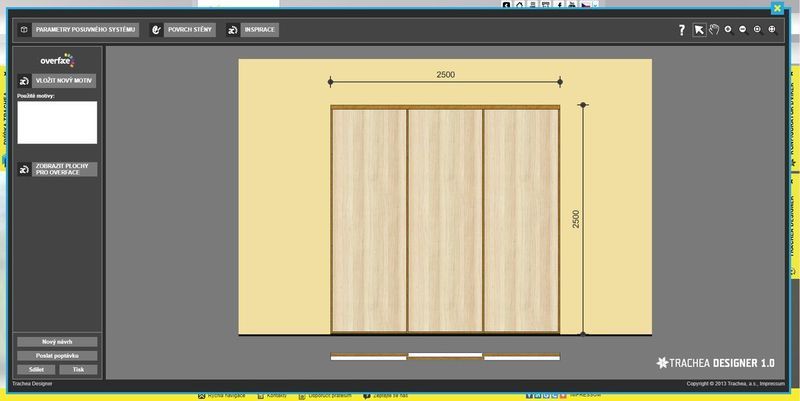Select the arrow pointer tool

[699, 30]
